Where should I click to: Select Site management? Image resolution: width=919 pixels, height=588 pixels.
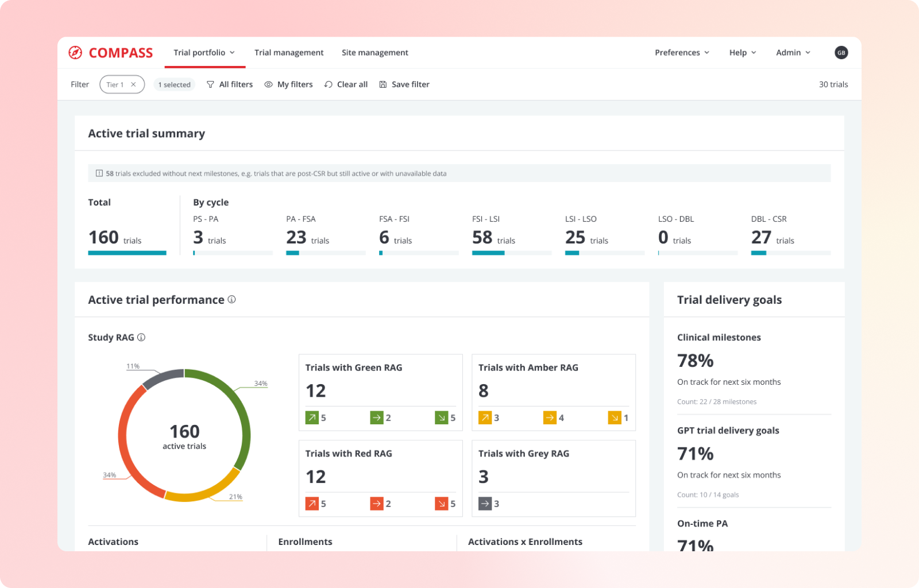click(x=375, y=52)
